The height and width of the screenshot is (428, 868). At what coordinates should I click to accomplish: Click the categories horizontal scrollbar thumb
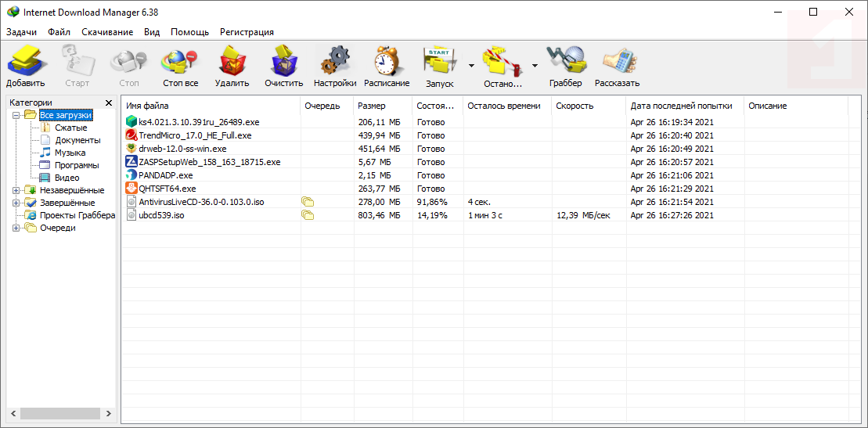coord(59,414)
